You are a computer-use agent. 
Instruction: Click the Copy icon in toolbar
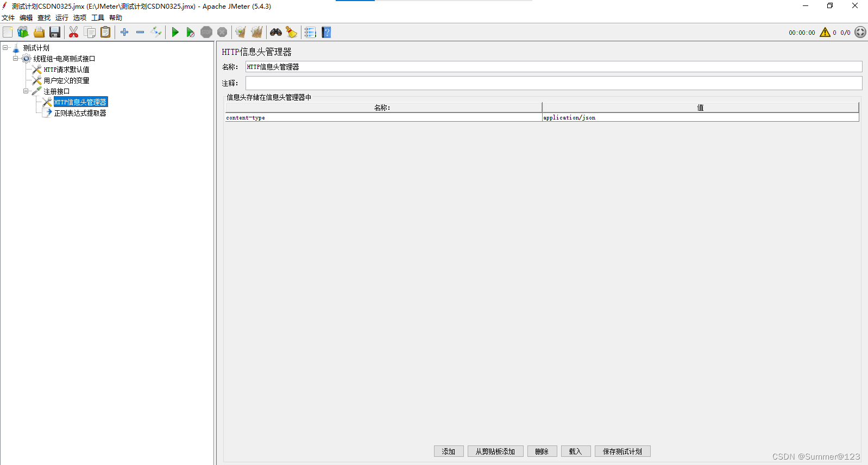coord(90,33)
